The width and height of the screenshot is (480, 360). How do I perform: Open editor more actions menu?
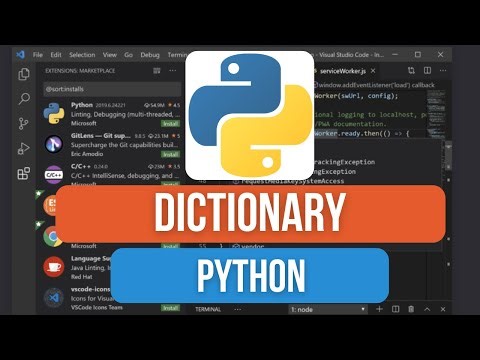point(443,70)
